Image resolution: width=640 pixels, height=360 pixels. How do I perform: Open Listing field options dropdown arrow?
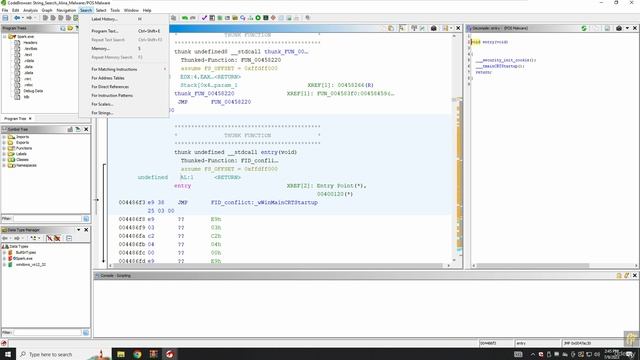click(x=451, y=28)
